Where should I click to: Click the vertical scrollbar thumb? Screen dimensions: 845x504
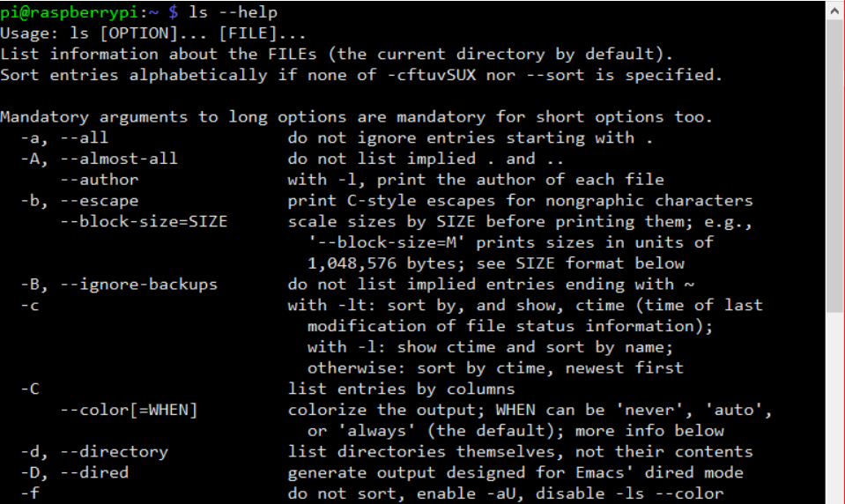(834, 166)
